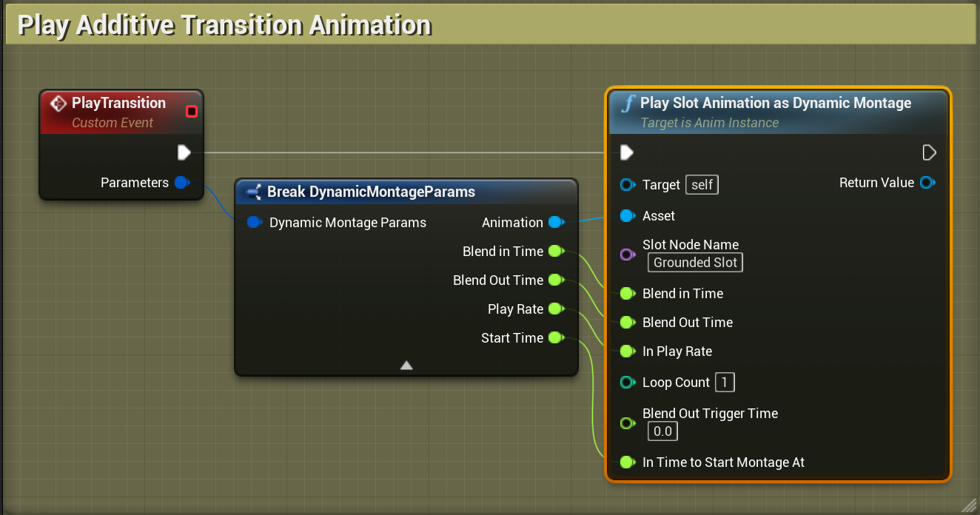Click the Target self field

pos(702,184)
